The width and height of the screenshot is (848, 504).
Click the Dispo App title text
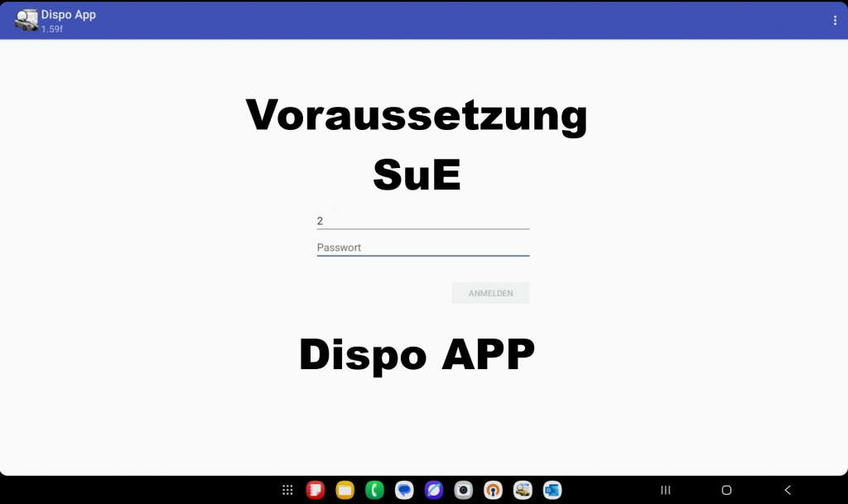click(69, 15)
